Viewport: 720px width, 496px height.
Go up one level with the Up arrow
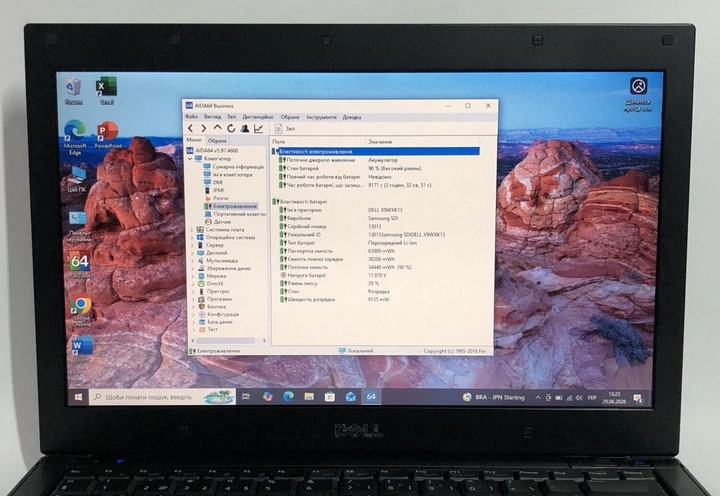[218, 128]
